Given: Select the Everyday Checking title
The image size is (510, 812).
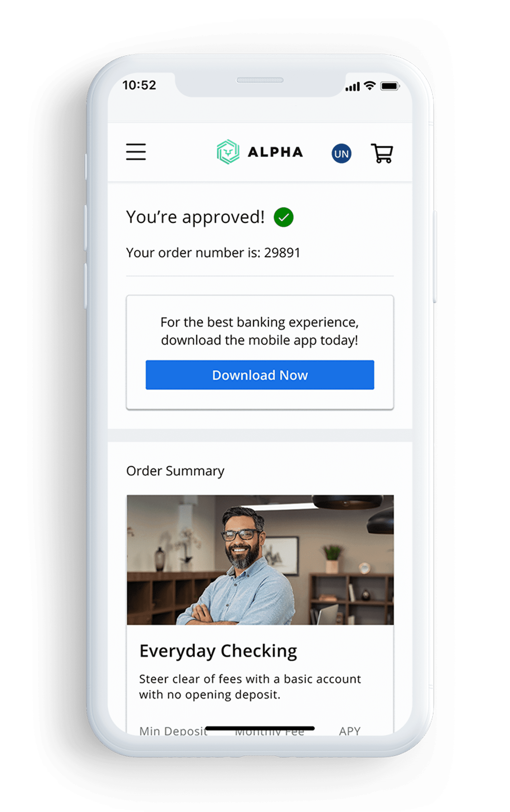Looking at the screenshot, I should [x=218, y=651].
